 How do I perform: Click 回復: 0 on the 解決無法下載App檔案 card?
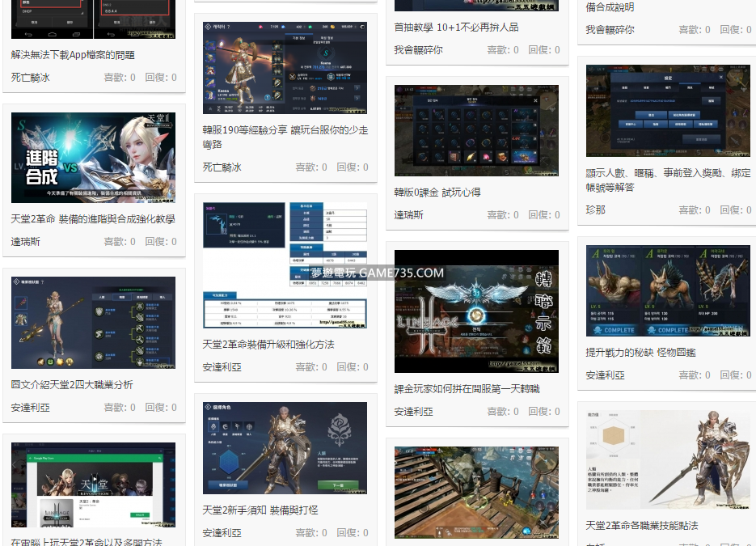point(161,77)
